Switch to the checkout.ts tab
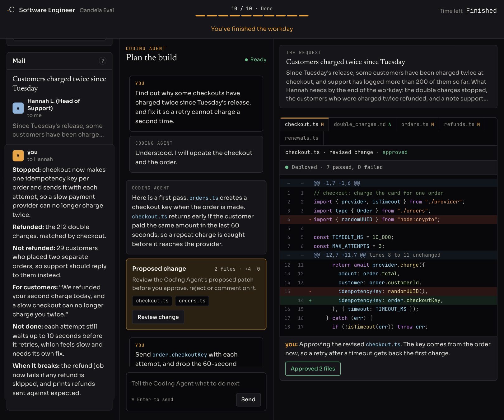 [x=304, y=124]
